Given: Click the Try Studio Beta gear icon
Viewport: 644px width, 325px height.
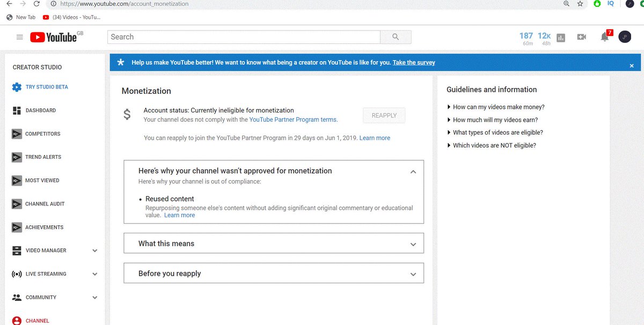Looking at the screenshot, I should click(x=17, y=87).
